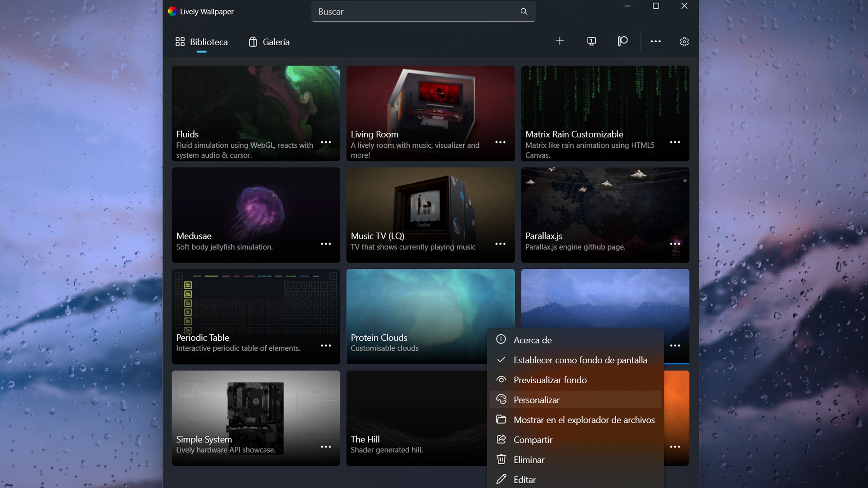The image size is (868, 488).
Task: Select Mostrar en el explorador de archivos
Action: (575, 420)
